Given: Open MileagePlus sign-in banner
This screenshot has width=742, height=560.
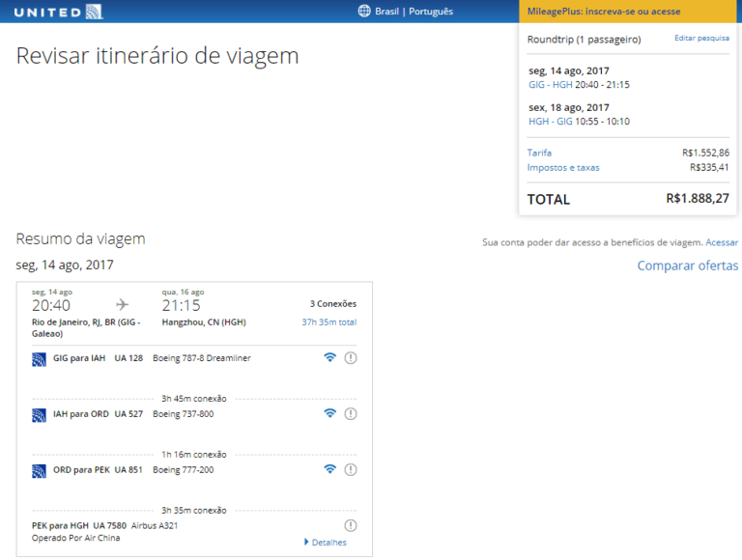Looking at the screenshot, I should (604, 12).
